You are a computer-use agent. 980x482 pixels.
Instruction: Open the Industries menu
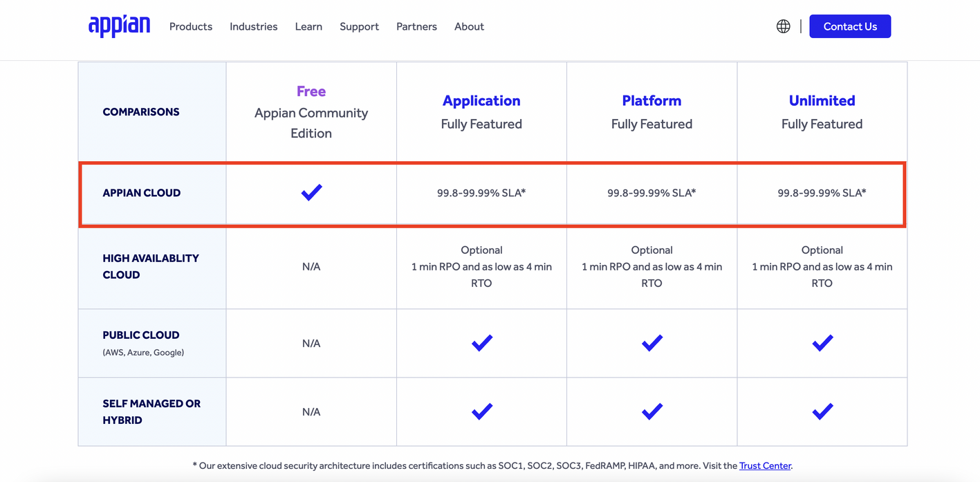click(253, 26)
